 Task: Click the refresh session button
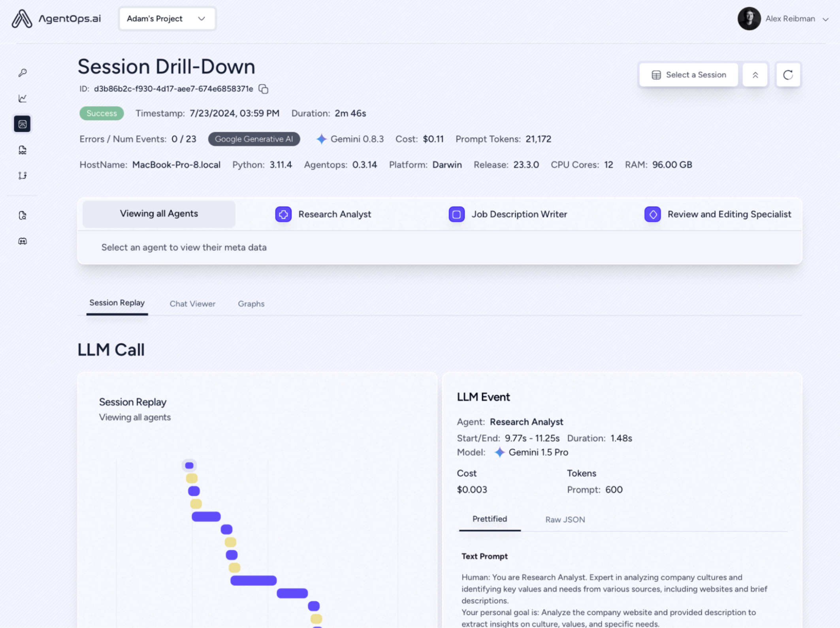pos(787,75)
